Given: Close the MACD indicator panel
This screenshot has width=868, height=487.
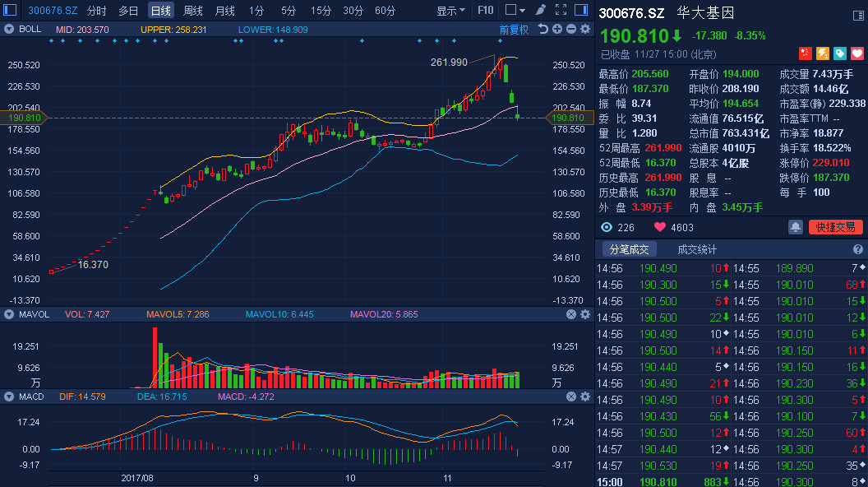Looking at the screenshot, I should click(x=571, y=397).
